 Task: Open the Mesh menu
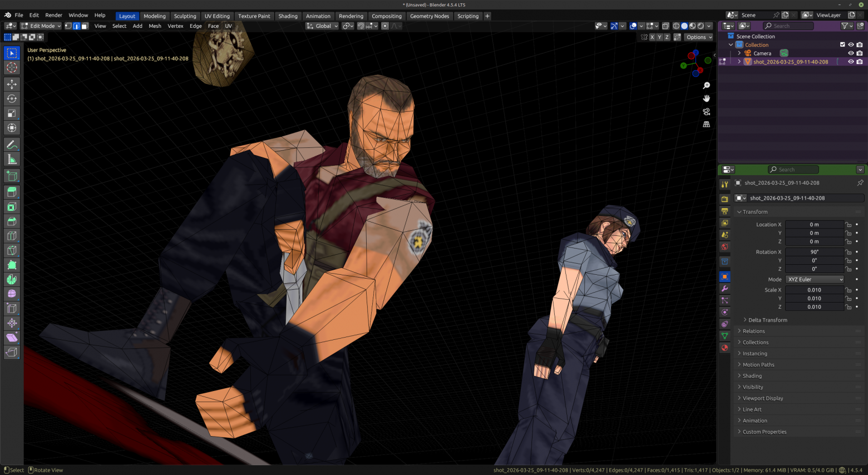point(155,26)
